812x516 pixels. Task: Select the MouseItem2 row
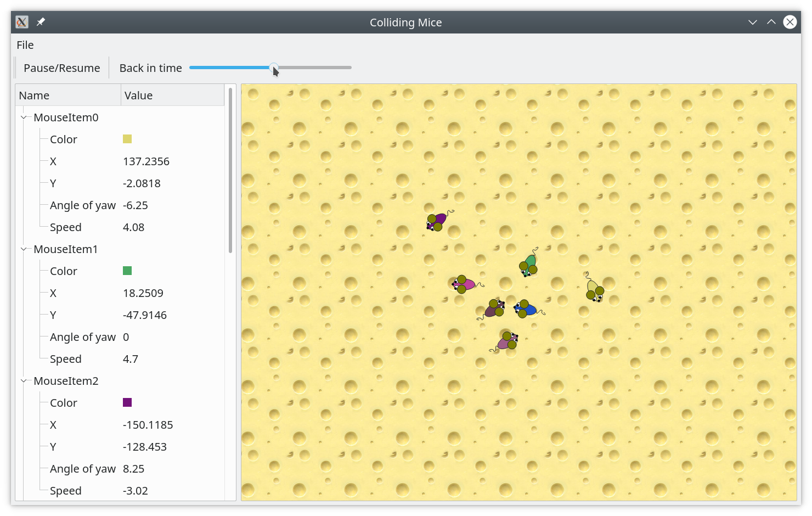[x=120, y=381]
